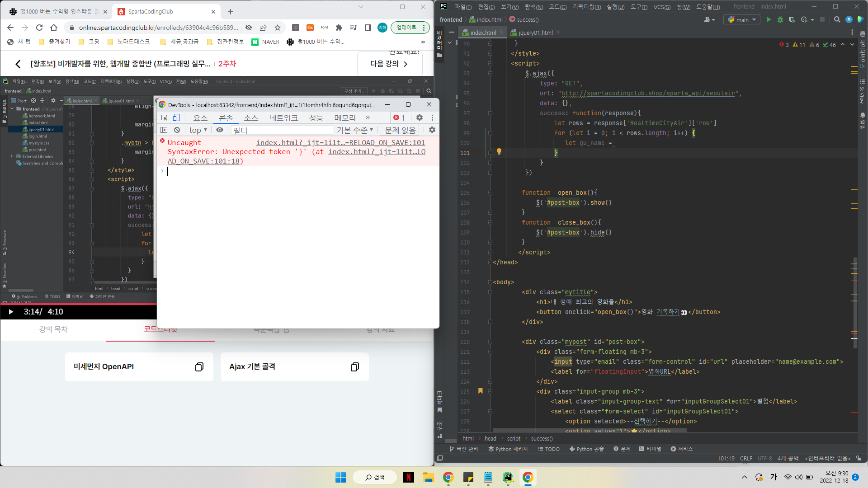Open the error source link index.html…RELOAD_ON_SAVE:101

pos(340,142)
